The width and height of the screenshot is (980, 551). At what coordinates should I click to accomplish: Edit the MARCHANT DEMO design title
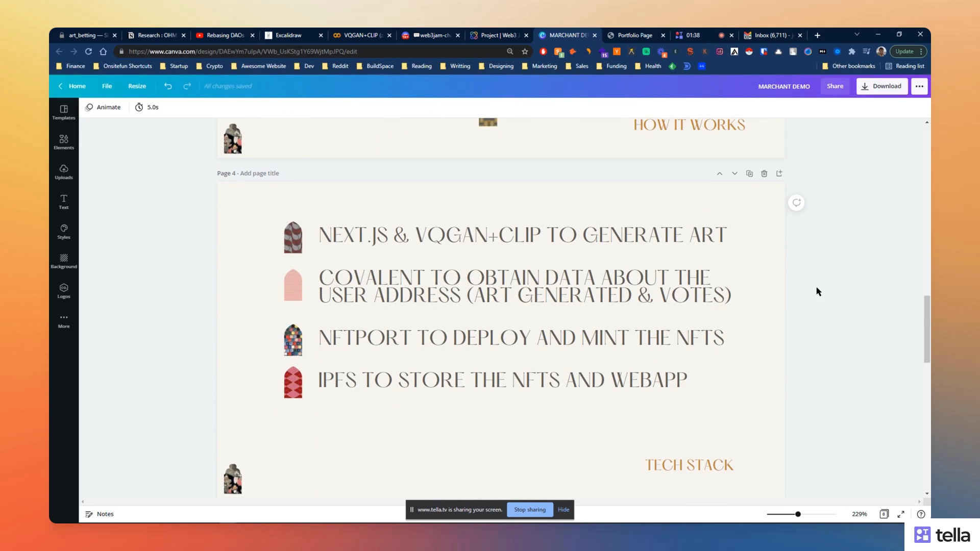point(784,86)
